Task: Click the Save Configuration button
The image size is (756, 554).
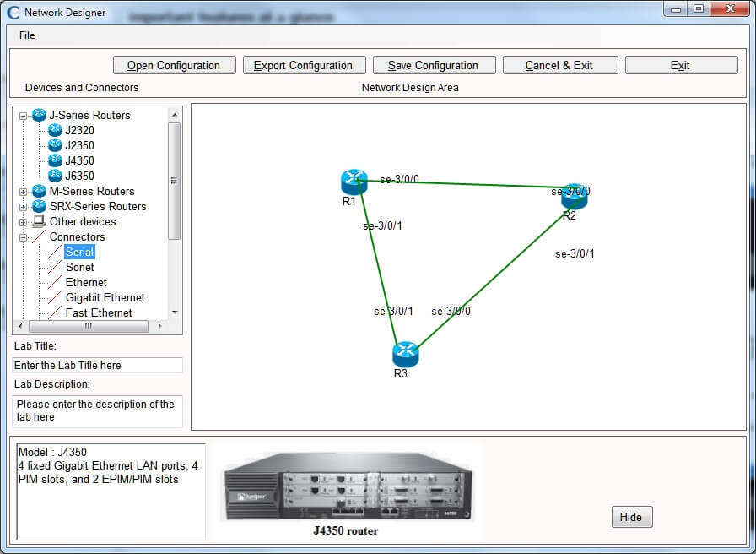Action: [434, 64]
